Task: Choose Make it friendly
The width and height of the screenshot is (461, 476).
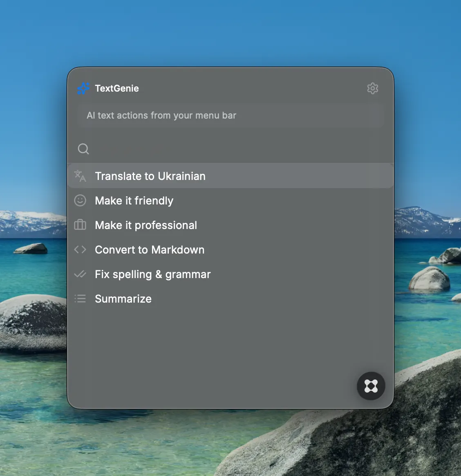Action: (230, 201)
